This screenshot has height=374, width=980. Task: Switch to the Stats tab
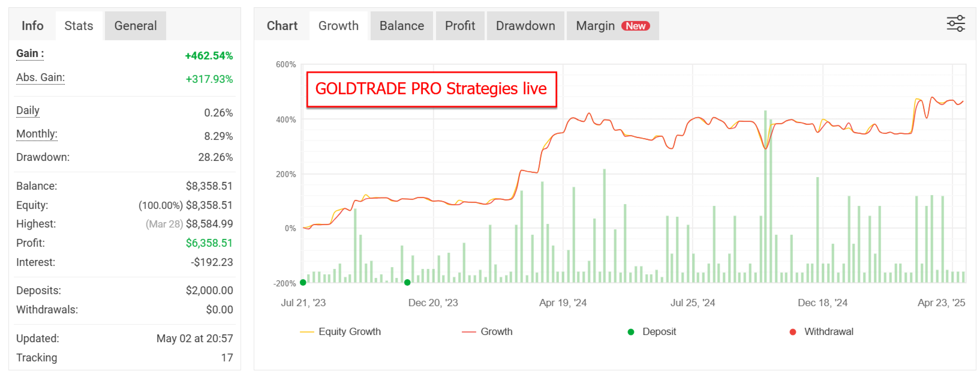click(79, 26)
